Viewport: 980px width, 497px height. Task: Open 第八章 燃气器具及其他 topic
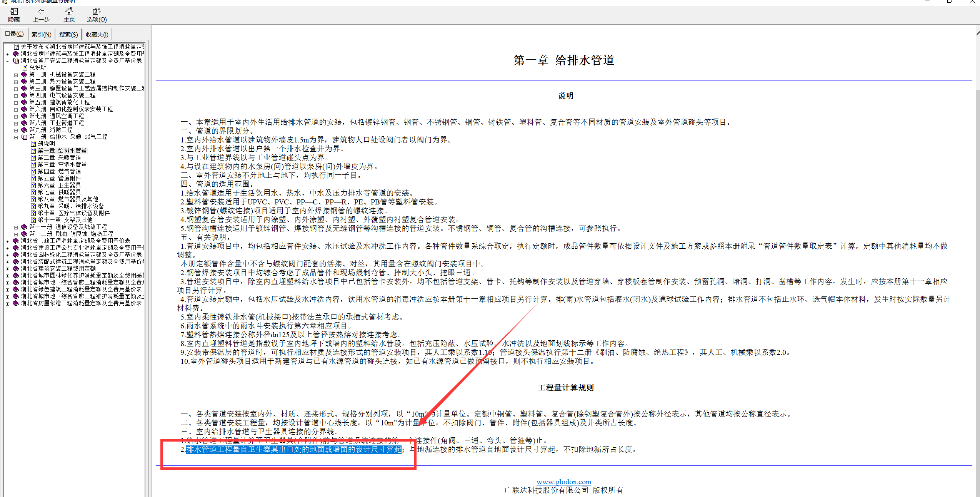pyautogui.click(x=68, y=199)
